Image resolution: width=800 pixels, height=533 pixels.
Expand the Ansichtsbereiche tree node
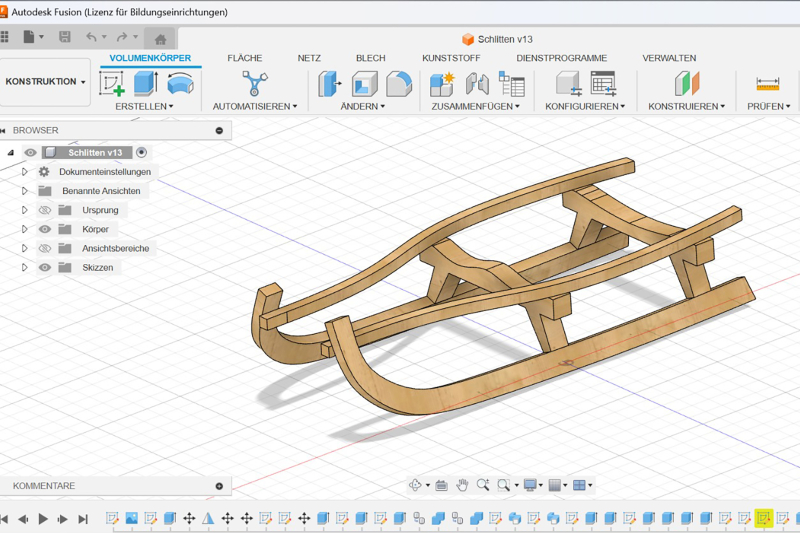pyautogui.click(x=24, y=248)
